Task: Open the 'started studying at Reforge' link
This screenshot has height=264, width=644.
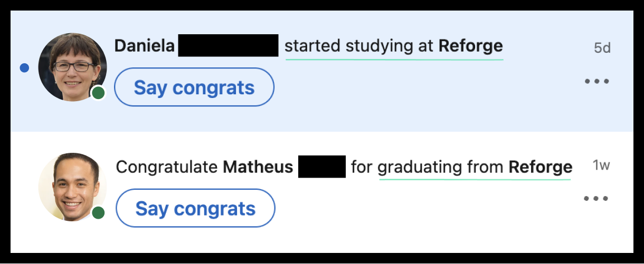Action: click(394, 46)
